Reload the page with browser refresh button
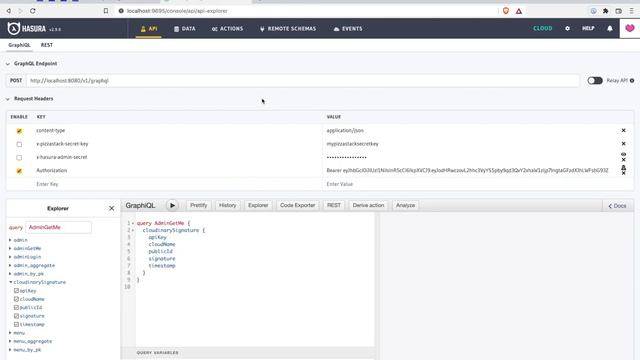 (33, 11)
